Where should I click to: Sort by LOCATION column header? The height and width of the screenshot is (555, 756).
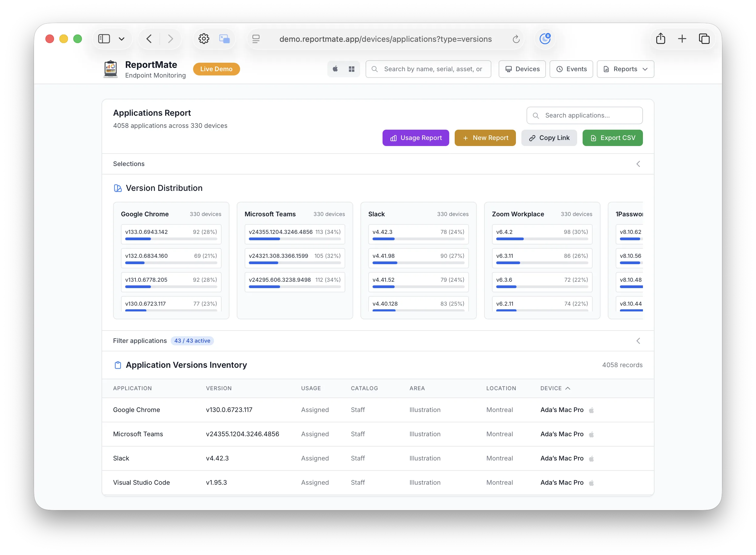[501, 388]
